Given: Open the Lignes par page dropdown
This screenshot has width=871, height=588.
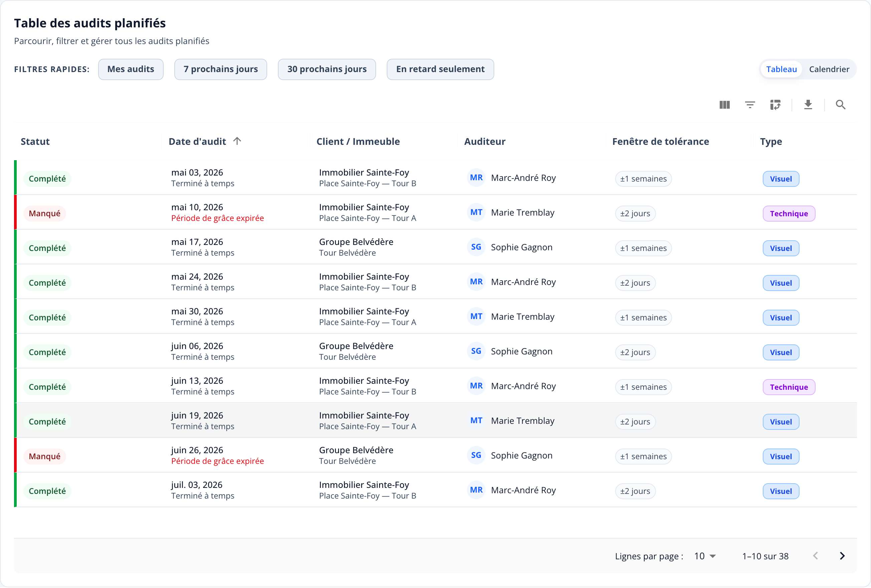Looking at the screenshot, I should click(705, 557).
